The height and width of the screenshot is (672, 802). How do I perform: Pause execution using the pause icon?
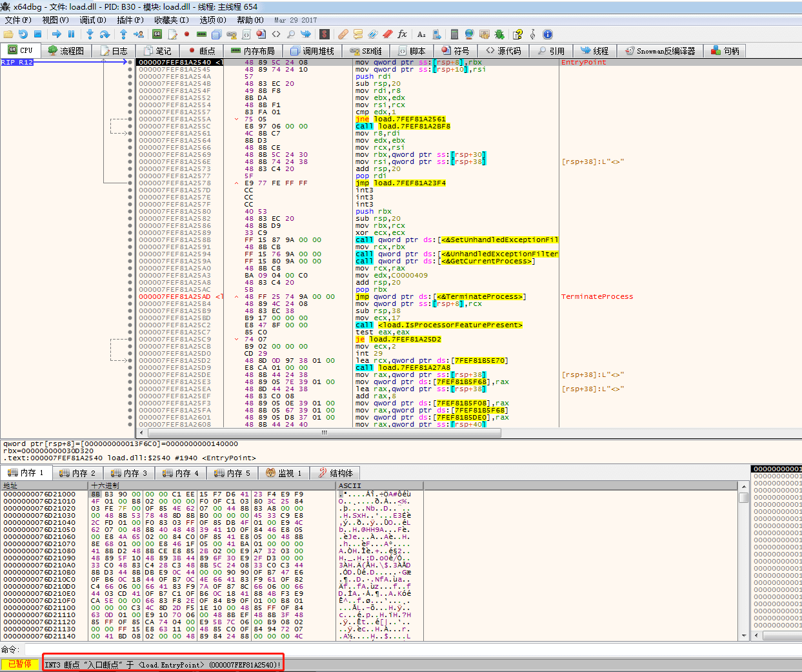point(71,34)
